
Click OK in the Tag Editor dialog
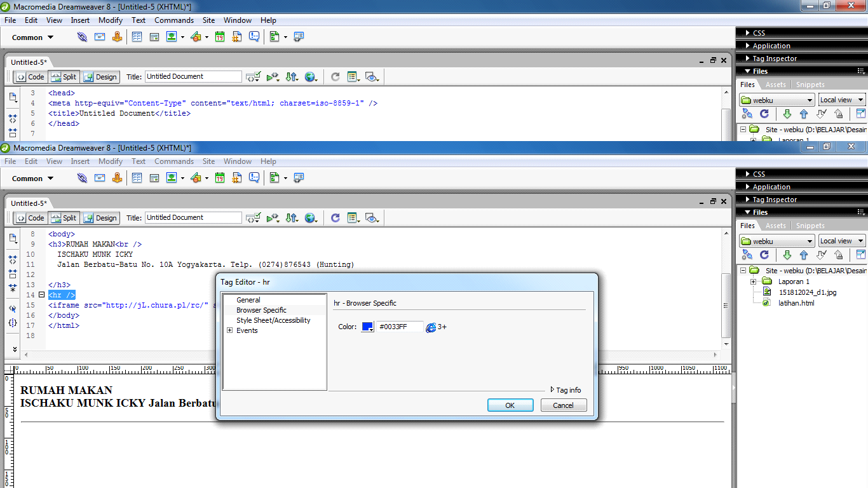(x=510, y=405)
